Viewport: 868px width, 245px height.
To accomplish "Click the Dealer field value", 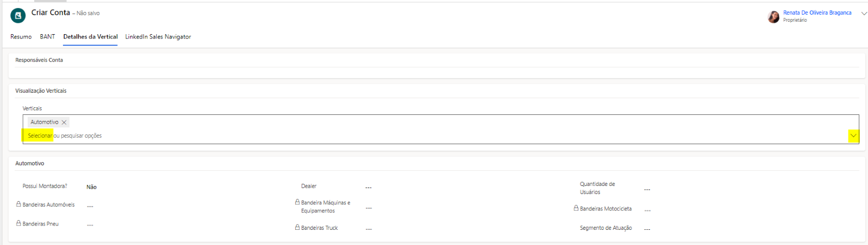I will pyautogui.click(x=368, y=188).
